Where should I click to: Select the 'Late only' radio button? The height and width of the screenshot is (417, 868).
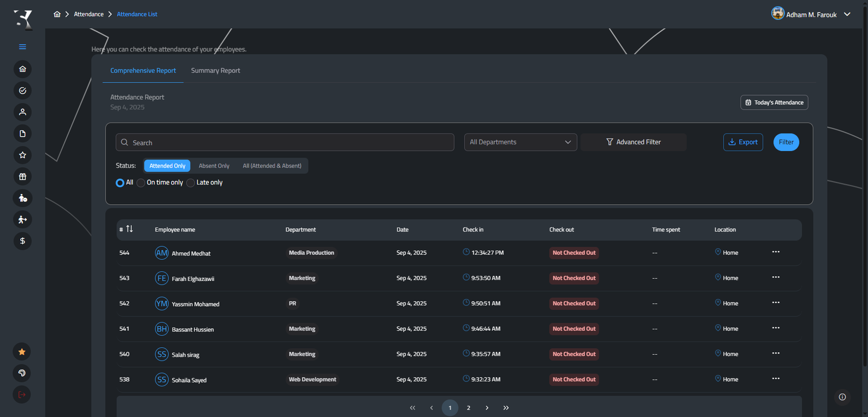(190, 183)
